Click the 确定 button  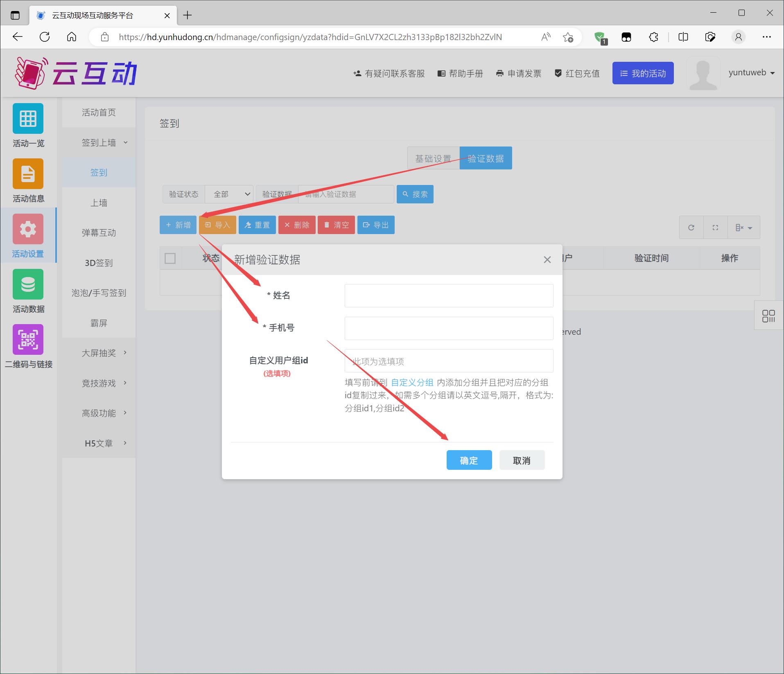[469, 460]
